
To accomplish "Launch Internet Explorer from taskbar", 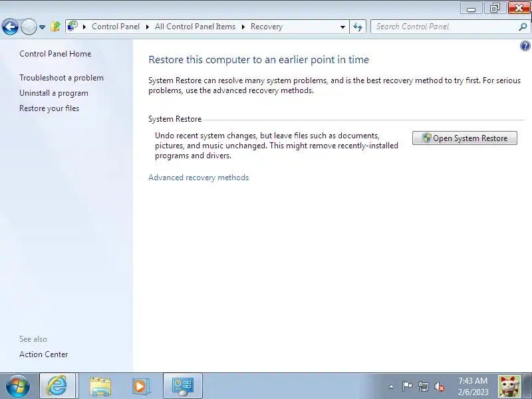I will click(57, 386).
